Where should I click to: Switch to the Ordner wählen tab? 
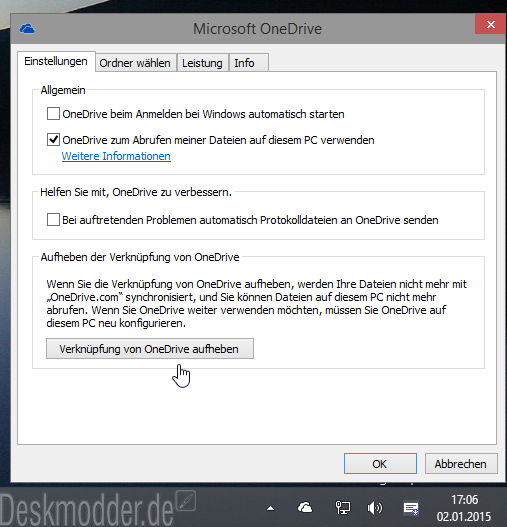click(x=136, y=63)
